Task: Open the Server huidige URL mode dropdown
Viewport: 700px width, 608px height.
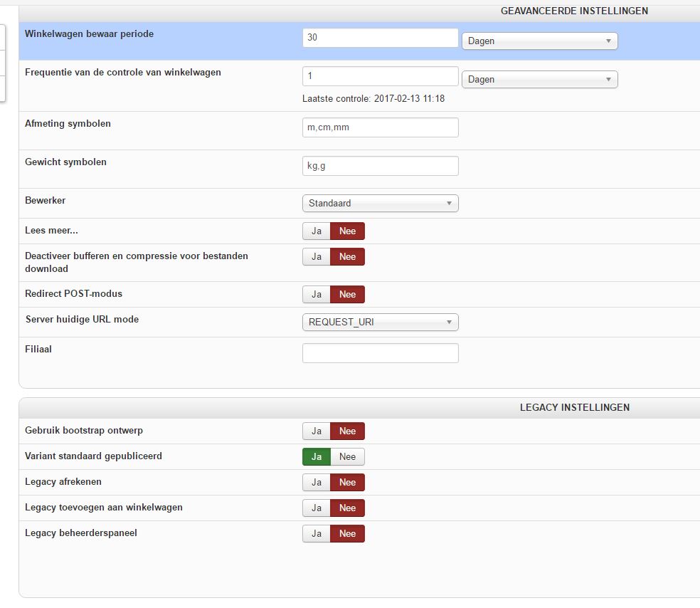Action: [381, 322]
